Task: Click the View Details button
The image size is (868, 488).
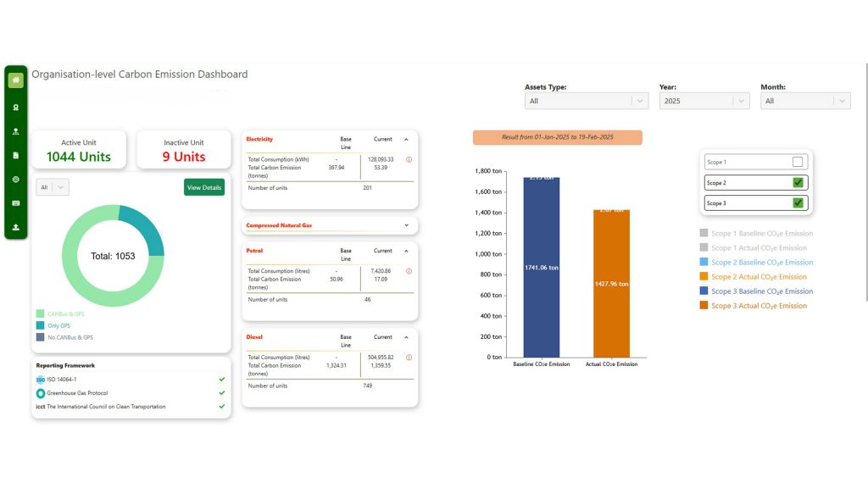Action: pos(203,187)
